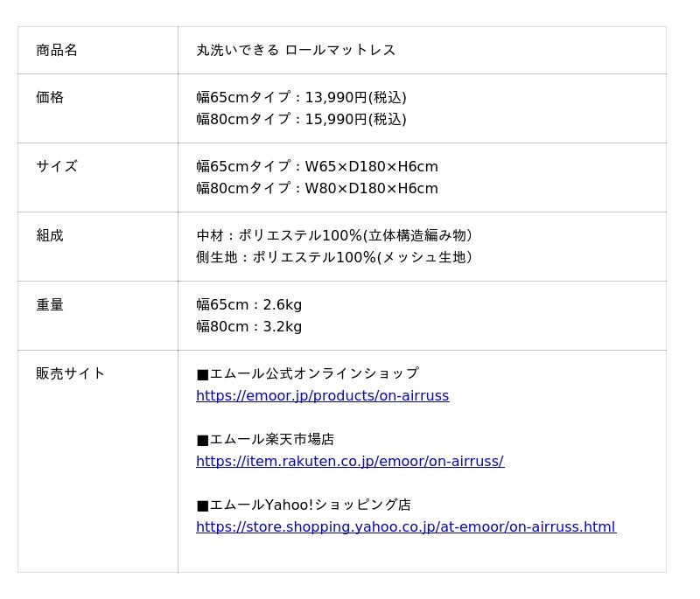Open the emoor.jp official shop link
The height and width of the screenshot is (599, 700).
[322, 396]
